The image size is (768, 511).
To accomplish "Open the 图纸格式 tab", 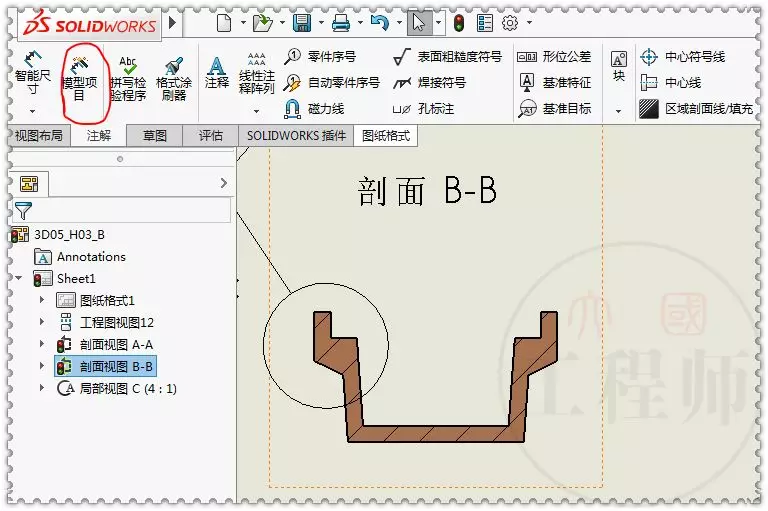I will point(385,135).
